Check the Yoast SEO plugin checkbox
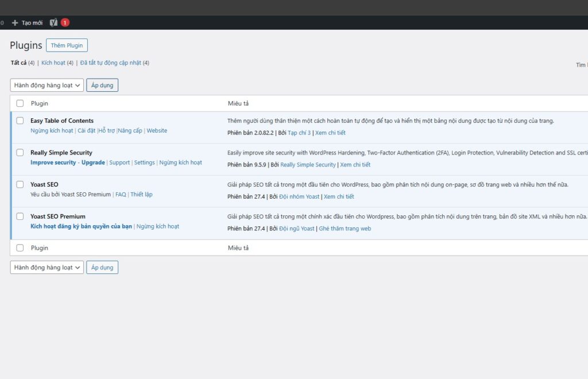The width and height of the screenshot is (588, 379). click(20, 184)
